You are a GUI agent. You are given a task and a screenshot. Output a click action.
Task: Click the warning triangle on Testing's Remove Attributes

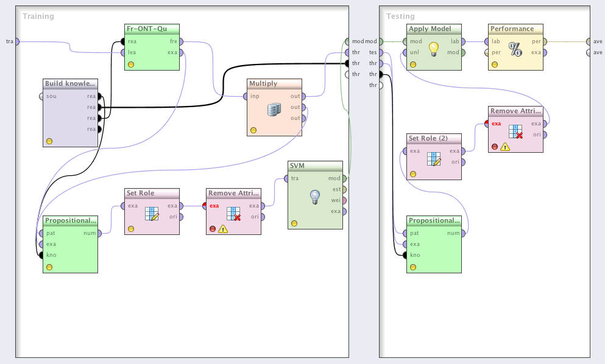click(505, 147)
